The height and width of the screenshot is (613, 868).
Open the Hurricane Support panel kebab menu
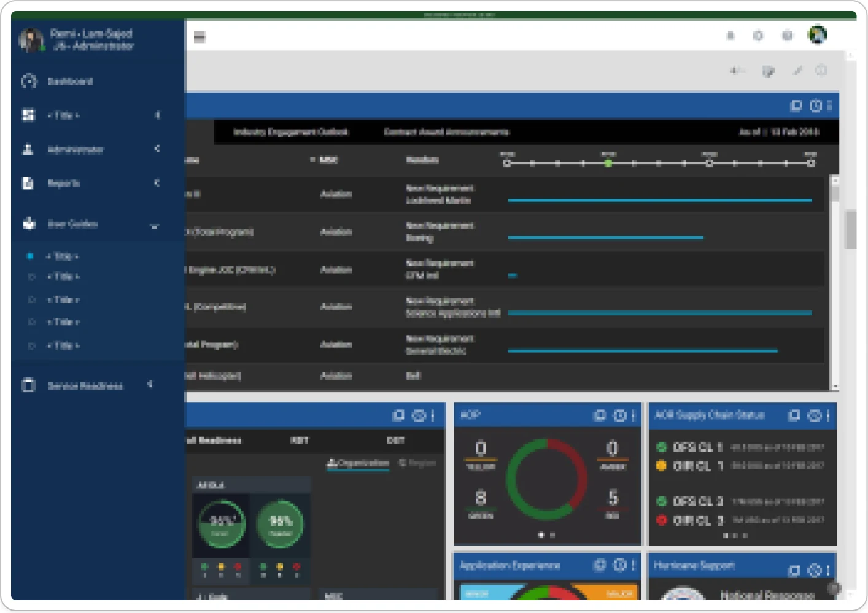[x=828, y=571]
